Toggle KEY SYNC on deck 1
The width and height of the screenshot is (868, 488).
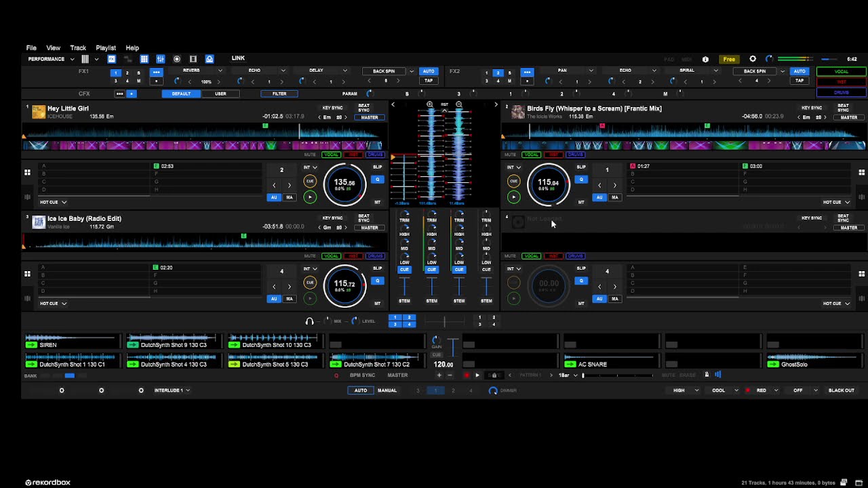coord(332,108)
